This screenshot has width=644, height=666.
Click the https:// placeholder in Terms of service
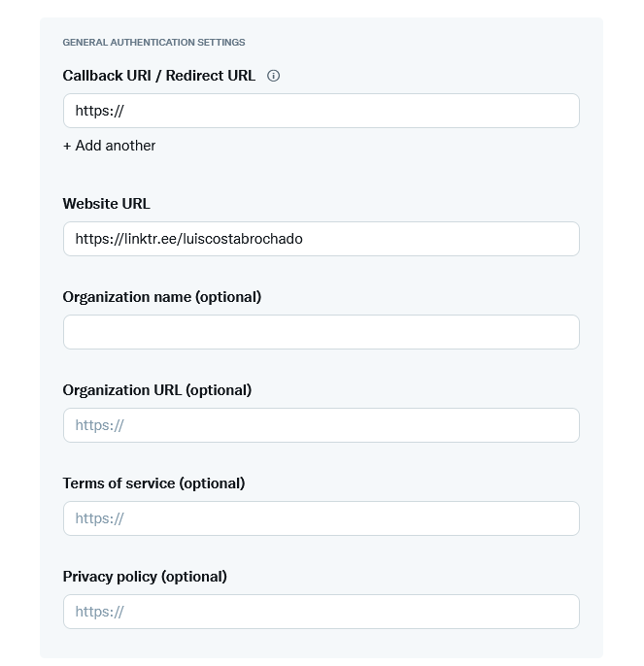(x=99, y=518)
